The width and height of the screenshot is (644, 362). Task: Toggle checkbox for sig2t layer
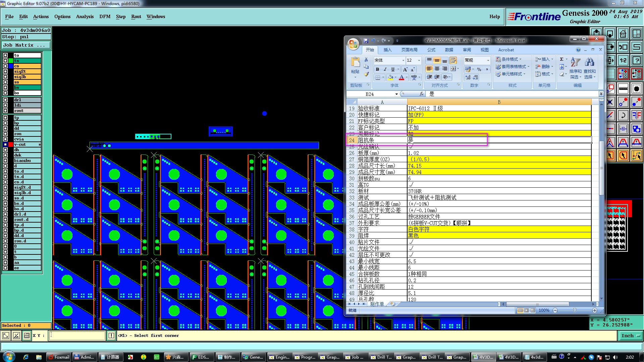[5, 71]
